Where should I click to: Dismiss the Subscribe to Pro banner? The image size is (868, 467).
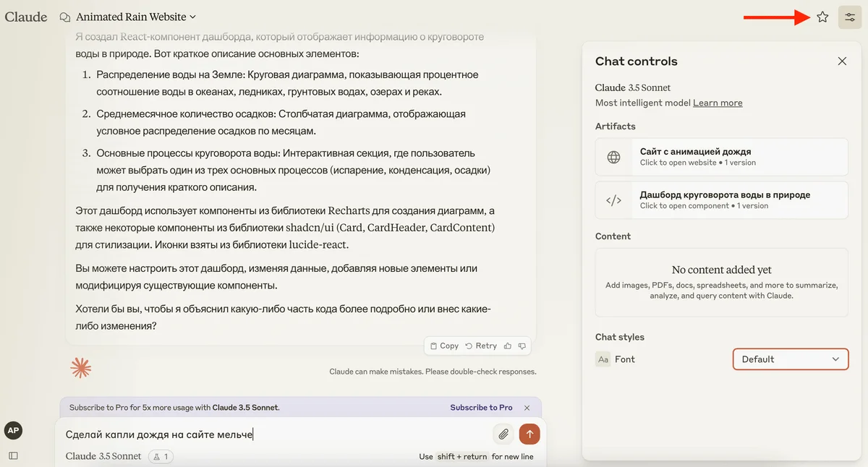click(x=527, y=408)
